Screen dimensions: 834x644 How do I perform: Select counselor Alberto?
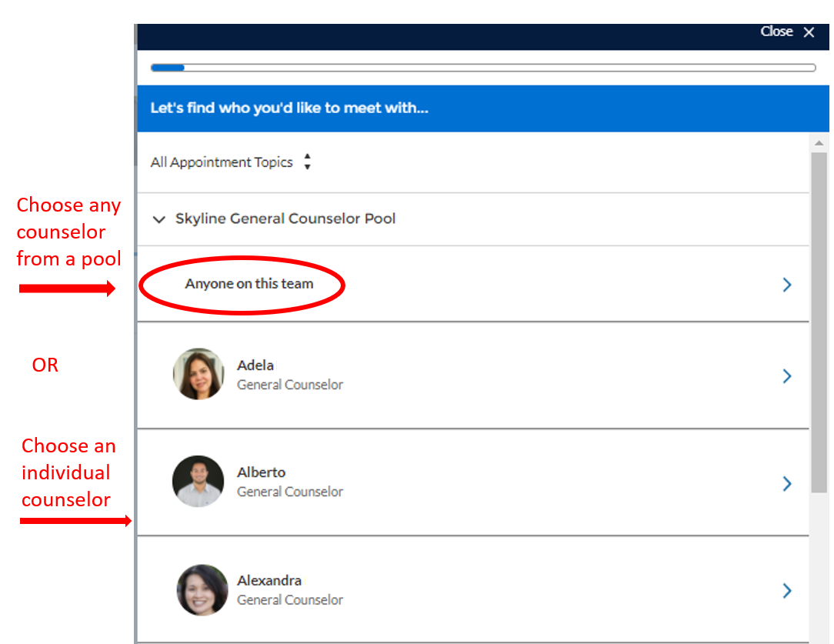pos(473,482)
